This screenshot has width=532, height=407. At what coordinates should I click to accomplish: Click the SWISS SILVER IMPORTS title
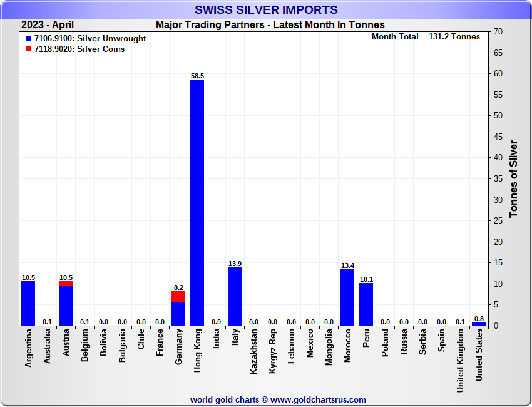pos(266,10)
